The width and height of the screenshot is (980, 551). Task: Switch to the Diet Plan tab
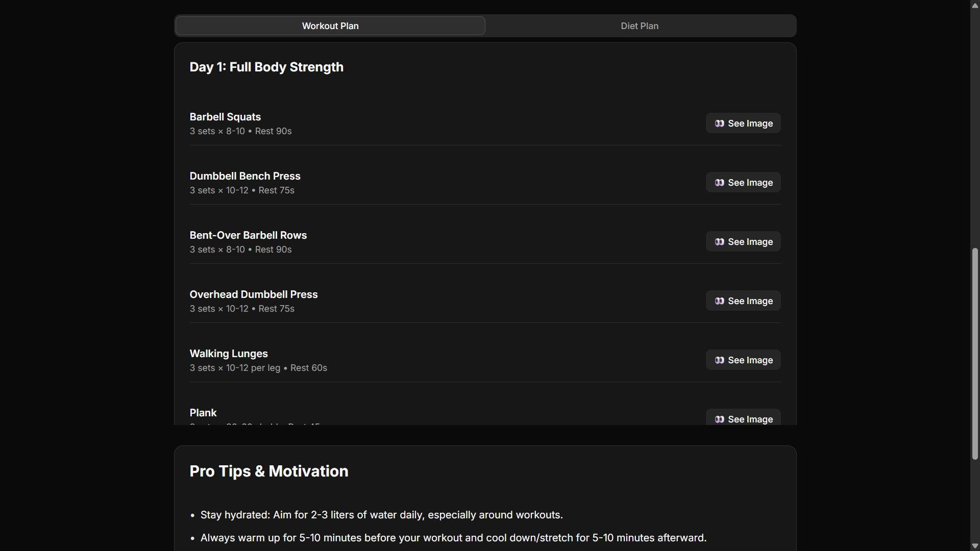tap(640, 26)
